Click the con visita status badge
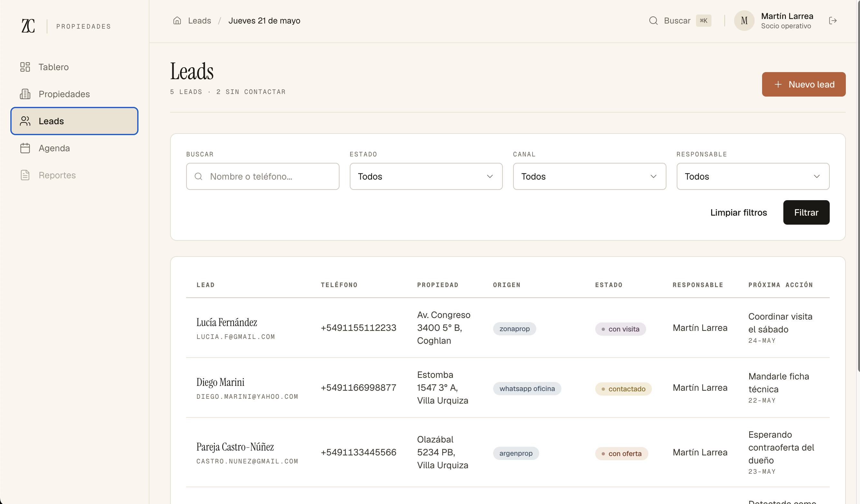 point(620,329)
